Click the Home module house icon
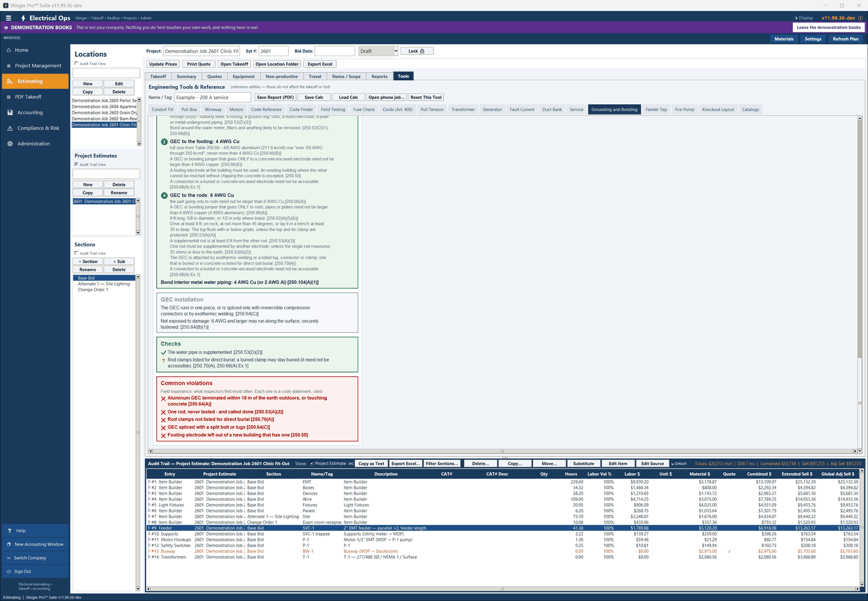 9,50
